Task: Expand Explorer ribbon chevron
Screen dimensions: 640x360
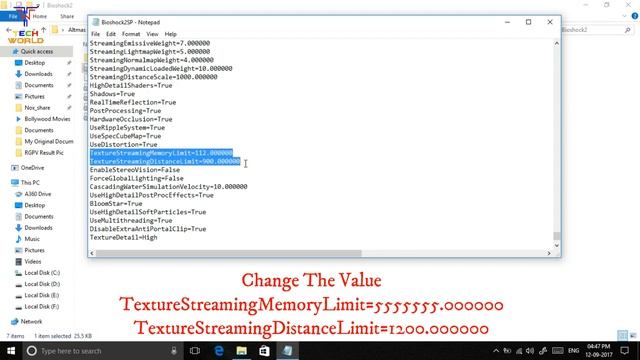Action: (x=624, y=16)
